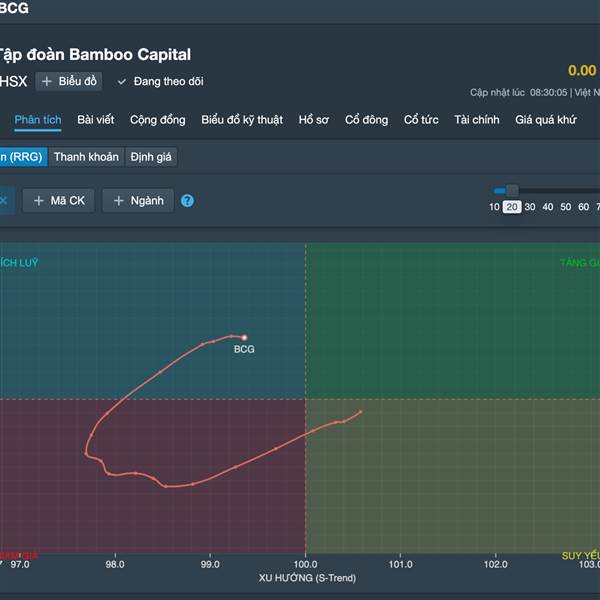Open the Cộng đồng tab

[158, 120]
